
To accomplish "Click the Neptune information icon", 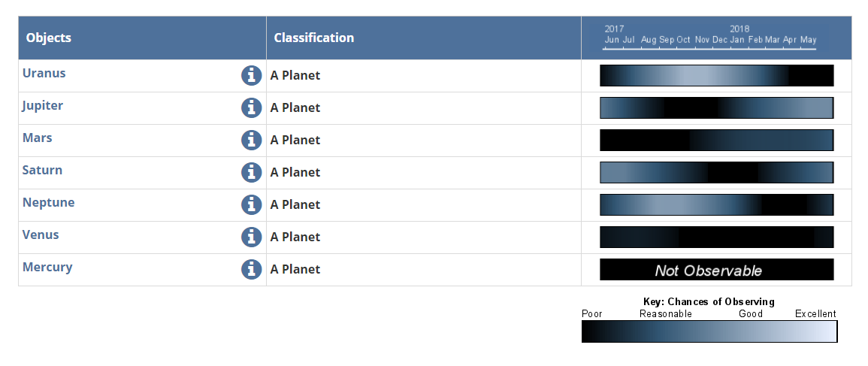I will 251,204.
